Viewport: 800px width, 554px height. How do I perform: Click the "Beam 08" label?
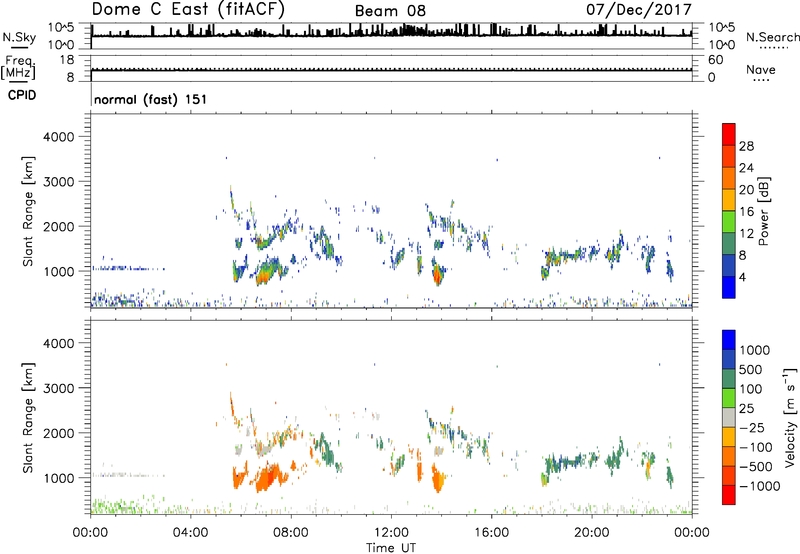[x=390, y=11]
